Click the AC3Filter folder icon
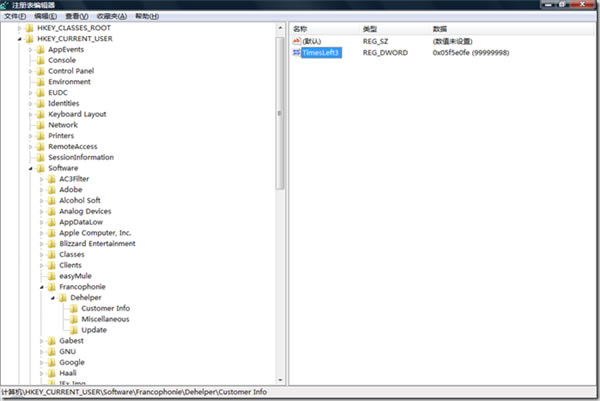The image size is (600, 401). point(52,179)
